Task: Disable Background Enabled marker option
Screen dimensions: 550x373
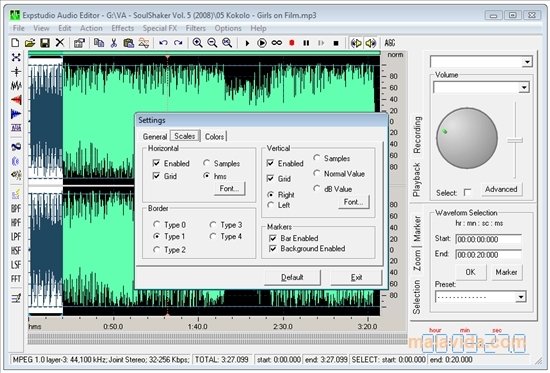Action: pos(273,248)
